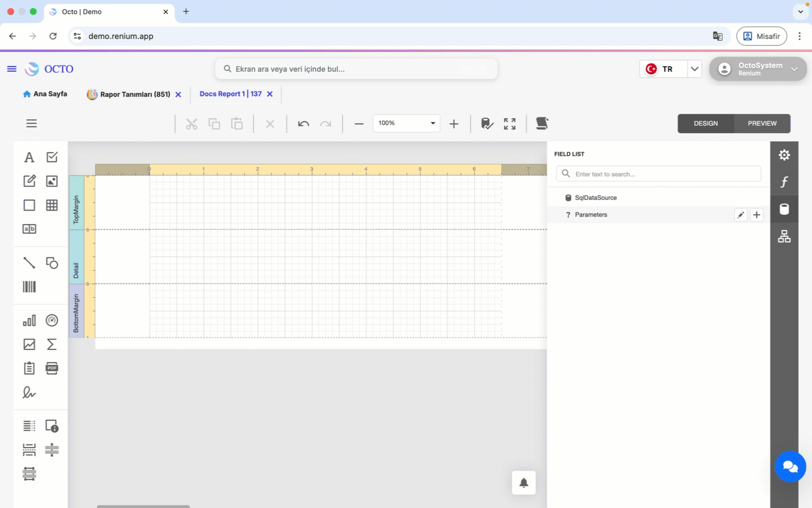Select the Chart tool in the toolbox
The image size is (812, 508).
[x=29, y=320]
